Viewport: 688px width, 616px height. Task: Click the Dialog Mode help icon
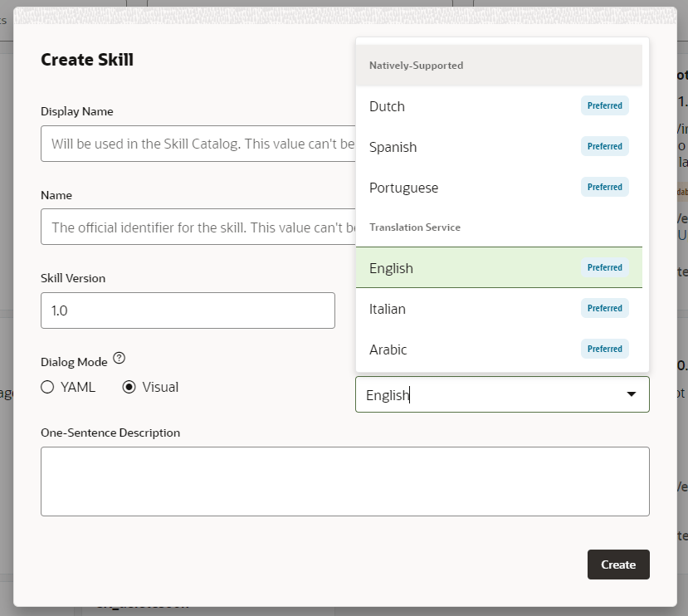pyautogui.click(x=120, y=359)
